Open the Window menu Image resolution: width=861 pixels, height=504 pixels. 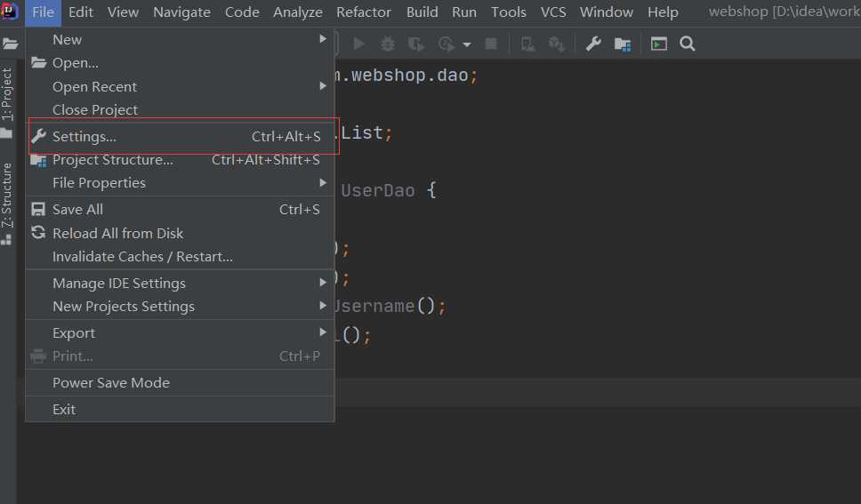pos(607,12)
